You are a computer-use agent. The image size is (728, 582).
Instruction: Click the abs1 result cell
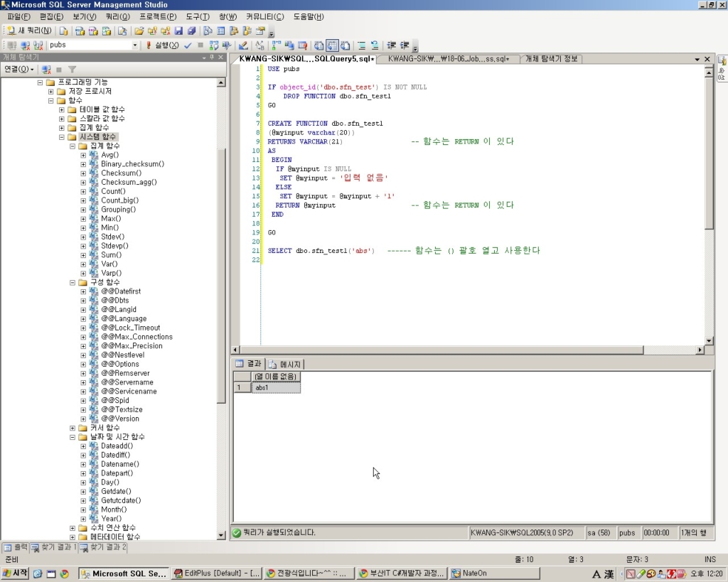tap(276, 387)
